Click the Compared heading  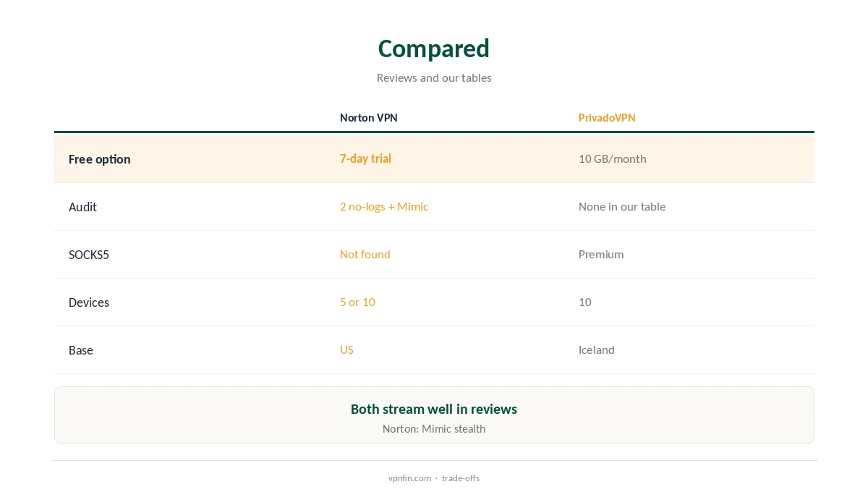[434, 48]
